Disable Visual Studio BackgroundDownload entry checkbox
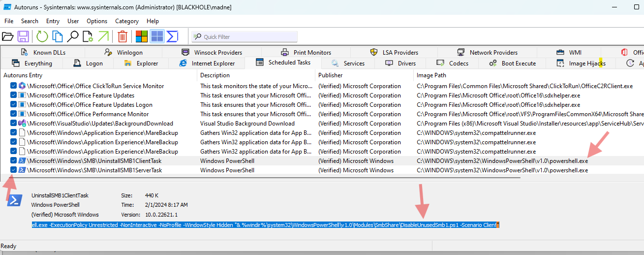 pos(14,124)
